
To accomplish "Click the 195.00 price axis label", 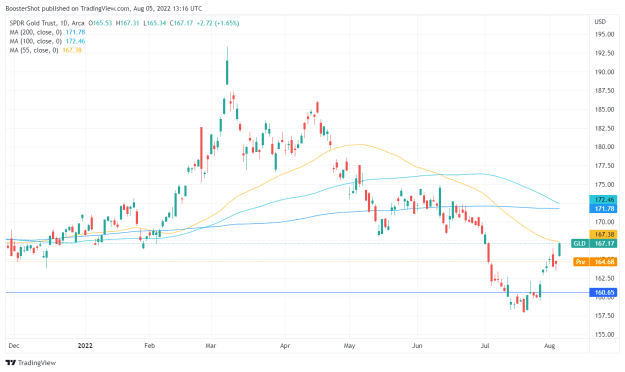I will [x=604, y=35].
